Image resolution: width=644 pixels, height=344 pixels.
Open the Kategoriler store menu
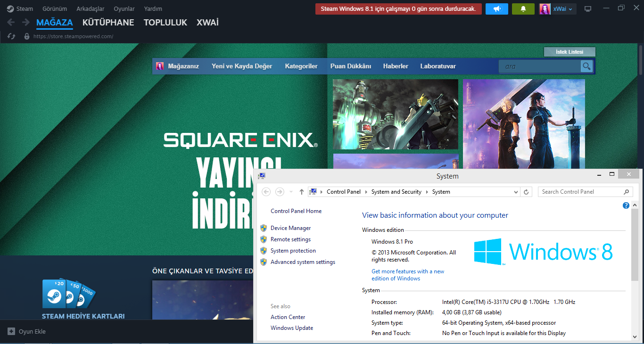[301, 66]
